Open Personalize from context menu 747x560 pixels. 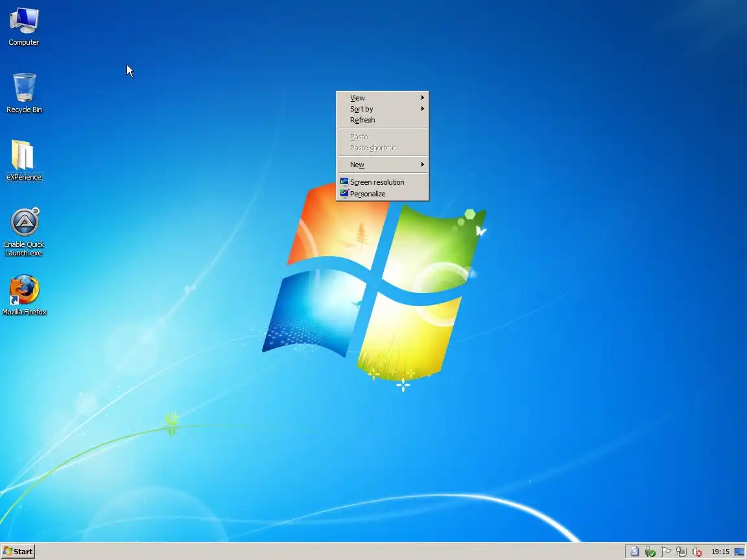383,194
